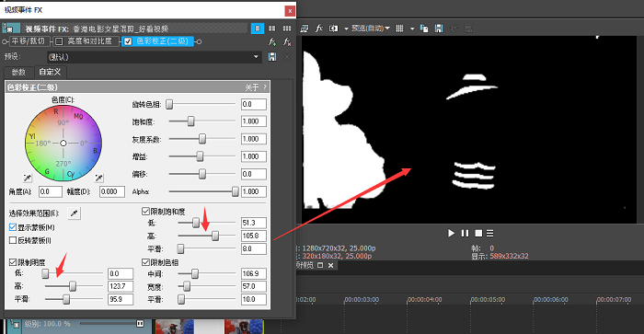
Task: Select the 自定义 tab
Action: pyautogui.click(x=50, y=72)
